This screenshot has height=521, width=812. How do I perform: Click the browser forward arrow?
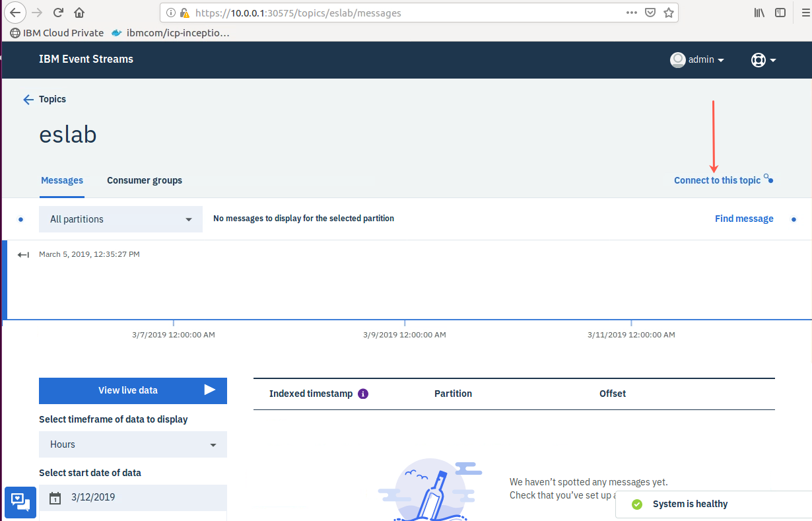coord(37,13)
